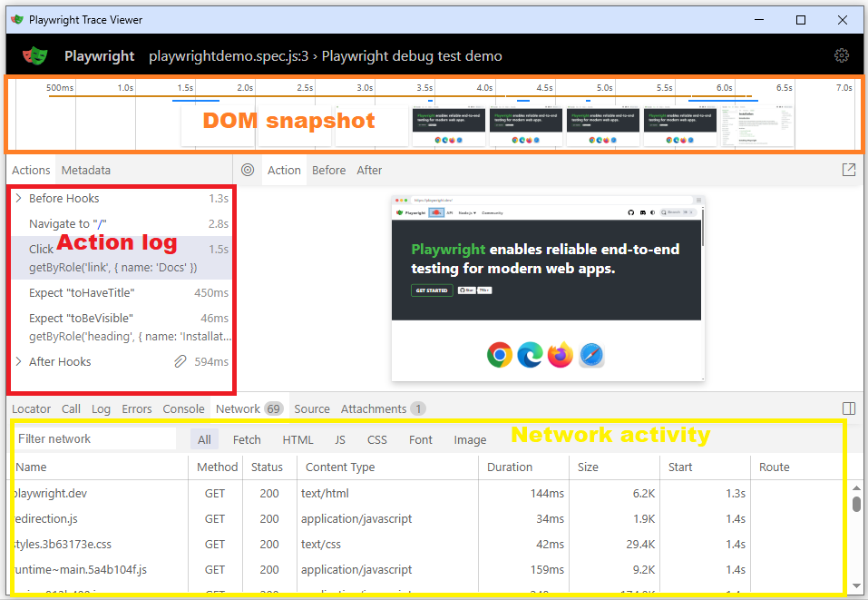
Task: Open the Log tab
Action: tap(101, 408)
